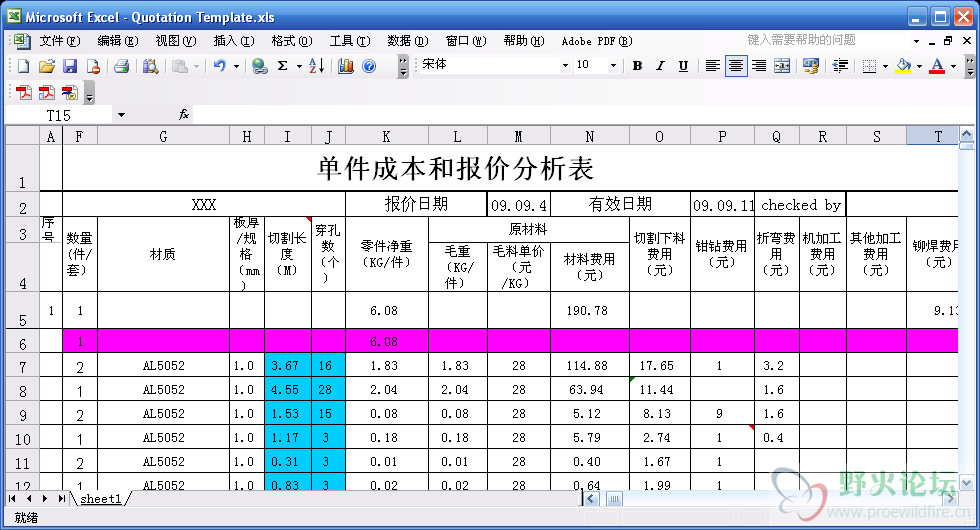Open Print Preview from the toolbar

150,66
